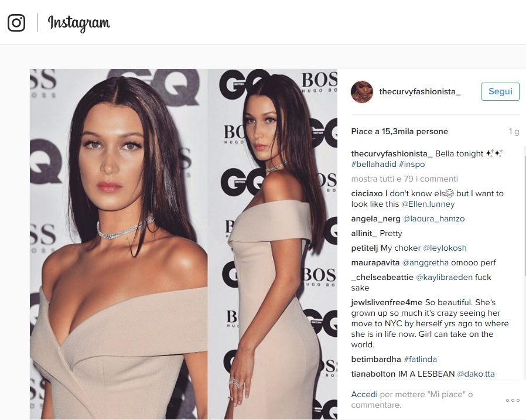Follow the account with Segui button
526x420 pixels.
tap(500, 91)
